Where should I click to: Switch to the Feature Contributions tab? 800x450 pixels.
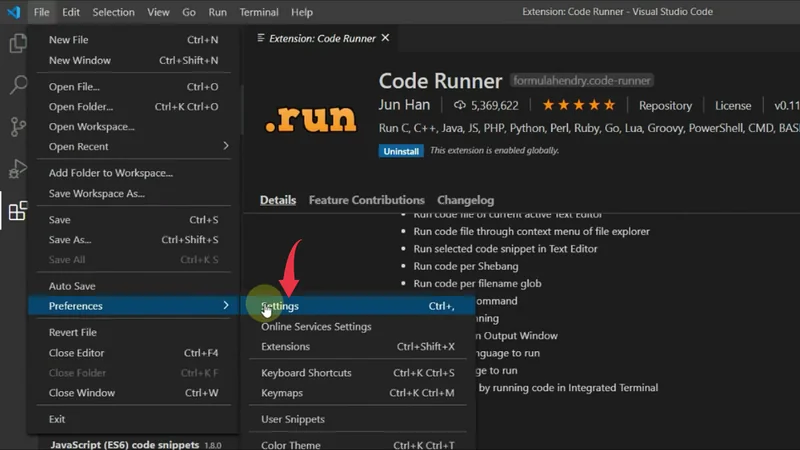366,200
